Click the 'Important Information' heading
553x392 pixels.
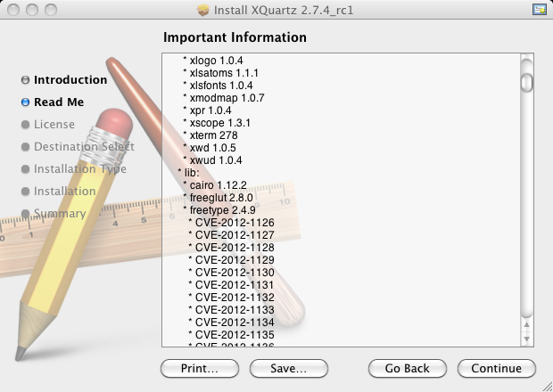pos(235,37)
